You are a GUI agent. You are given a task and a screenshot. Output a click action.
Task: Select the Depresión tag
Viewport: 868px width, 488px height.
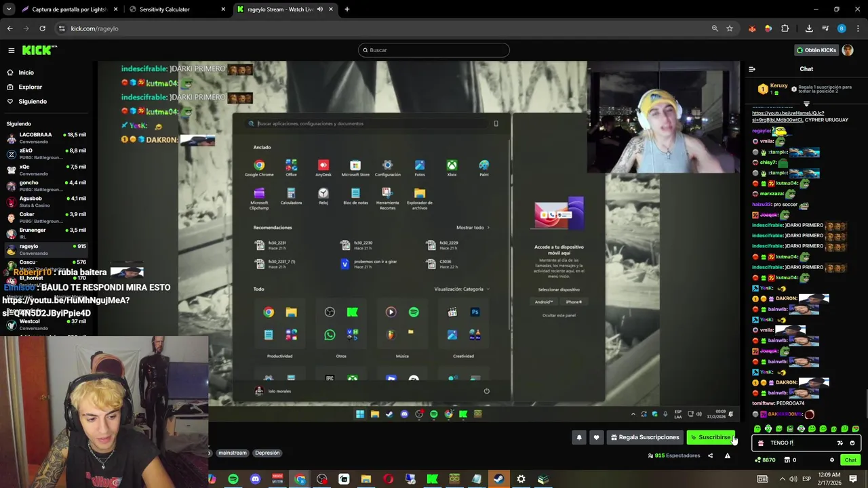267,453
